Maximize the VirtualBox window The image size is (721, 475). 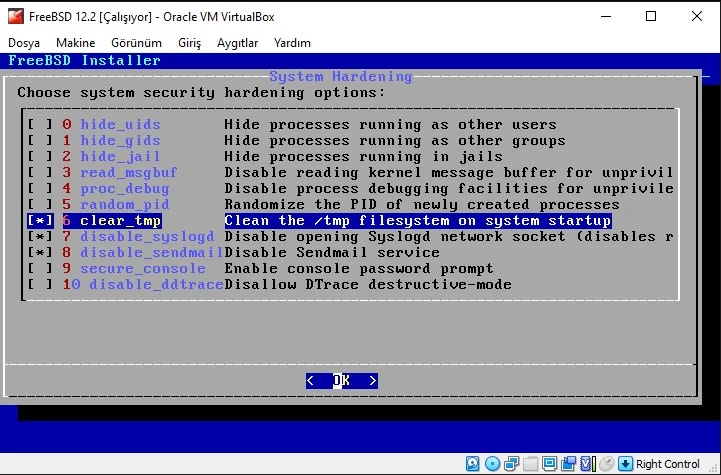651,17
